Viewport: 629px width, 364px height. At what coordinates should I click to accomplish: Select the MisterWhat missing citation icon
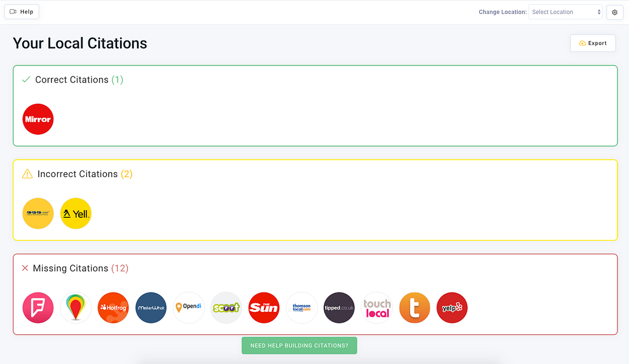coord(151,308)
